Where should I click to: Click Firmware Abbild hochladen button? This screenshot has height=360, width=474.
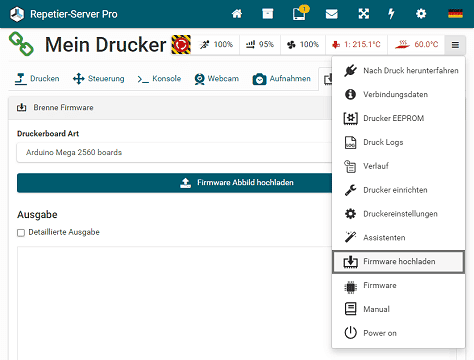tap(174, 183)
